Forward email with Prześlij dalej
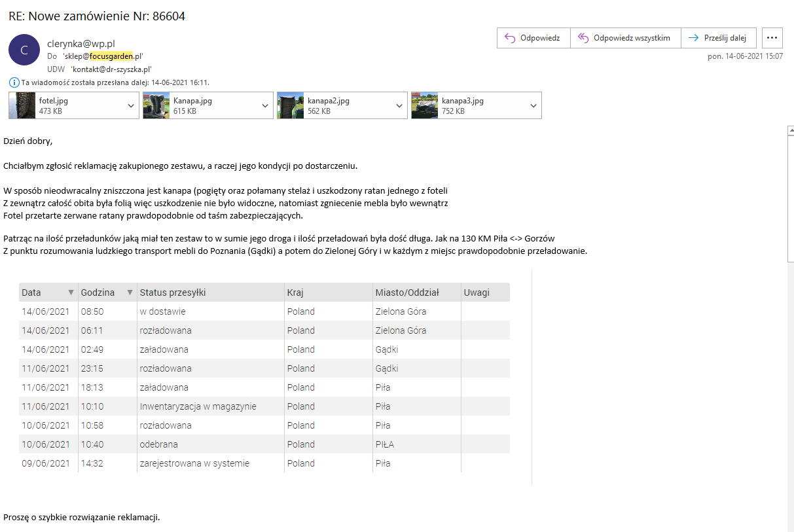794x532 pixels. click(x=719, y=38)
